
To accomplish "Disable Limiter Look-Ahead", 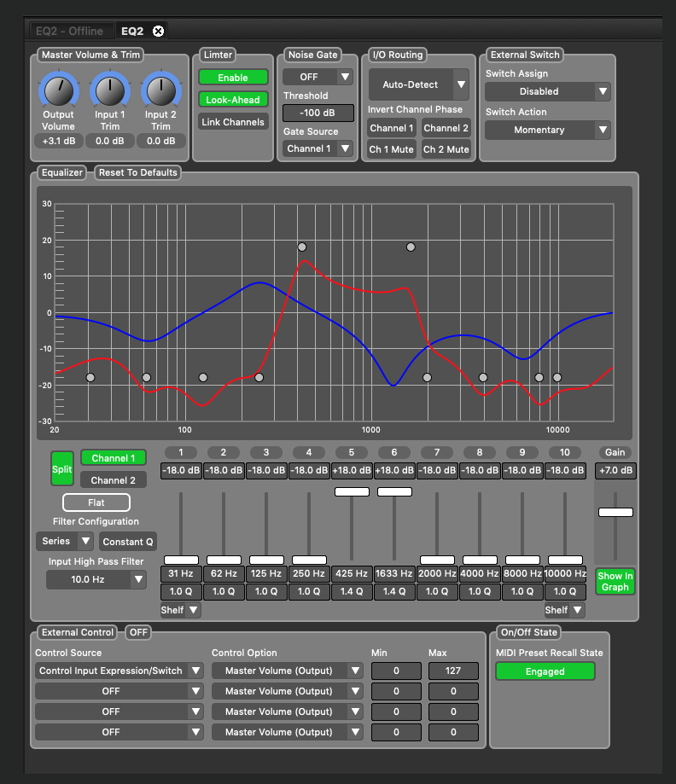I will point(233,100).
